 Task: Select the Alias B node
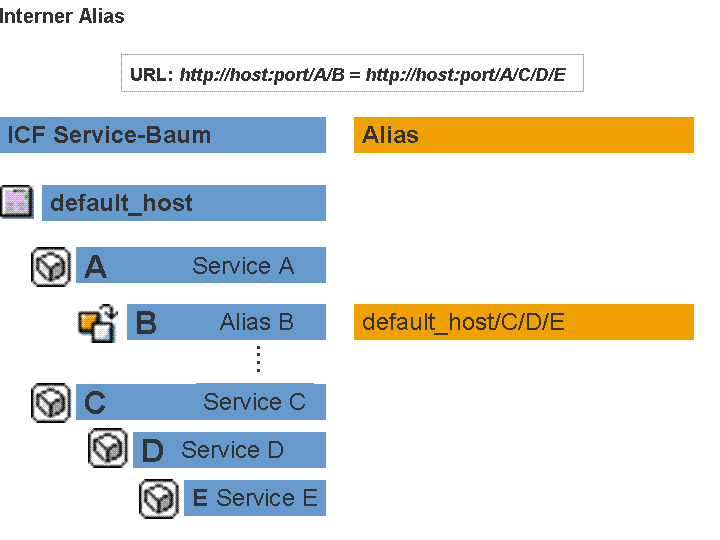pyautogui.click(x=226, y=322)
